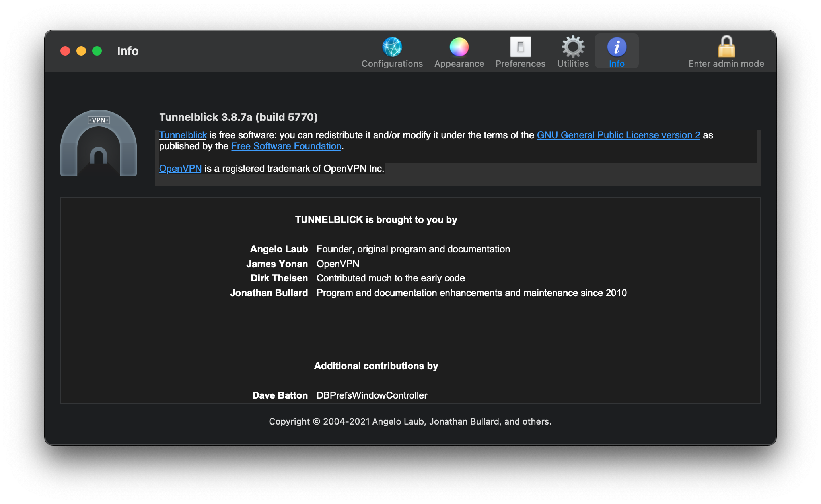Minimize the window with the yellow button
This screenshot has width=821, height=504.
81,51
